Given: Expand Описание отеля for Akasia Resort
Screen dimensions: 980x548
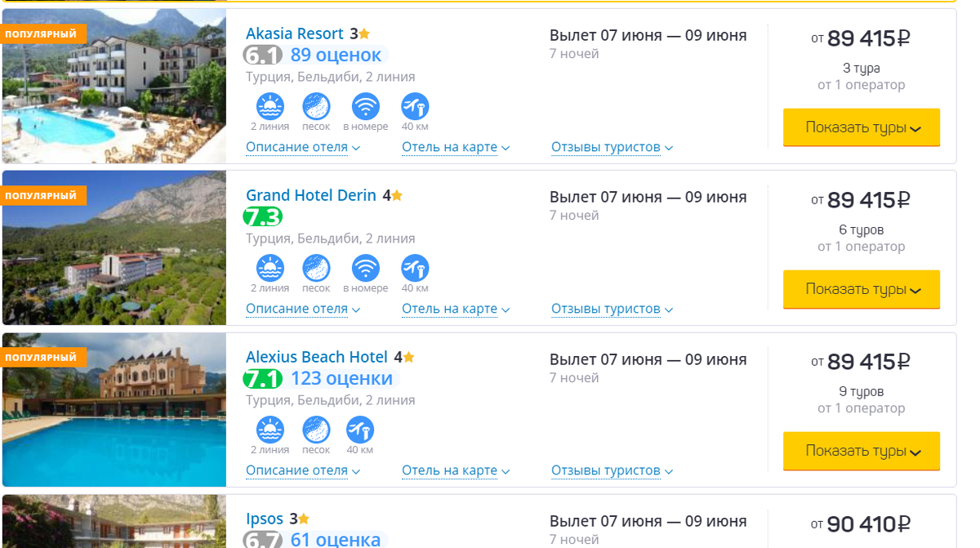Looking at the screenshot, I should click(x=303, y=147).
